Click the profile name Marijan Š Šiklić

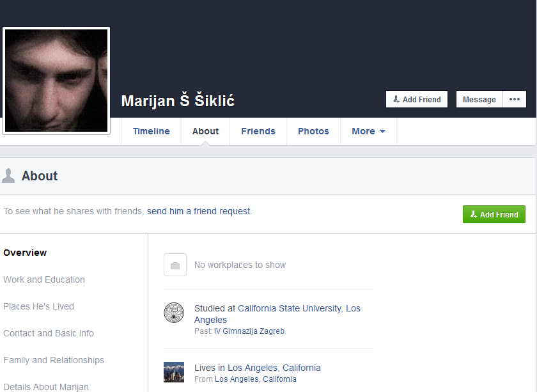(178, 101)
